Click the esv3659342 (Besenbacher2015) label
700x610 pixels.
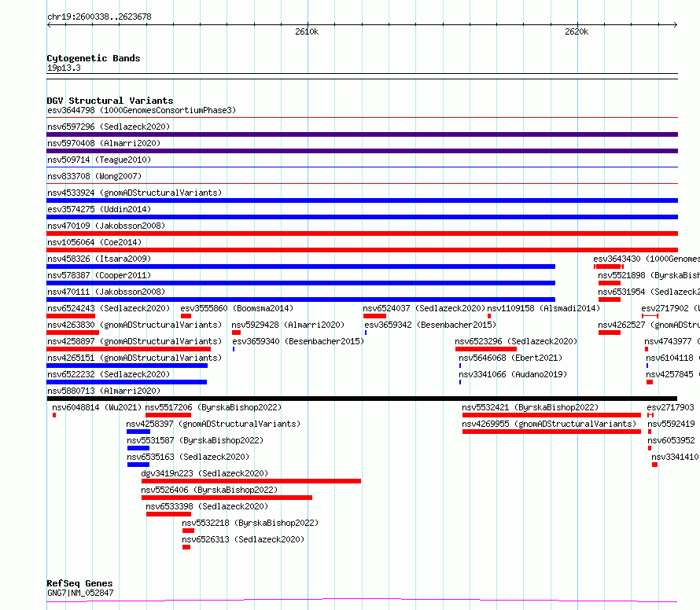[430, 325]
